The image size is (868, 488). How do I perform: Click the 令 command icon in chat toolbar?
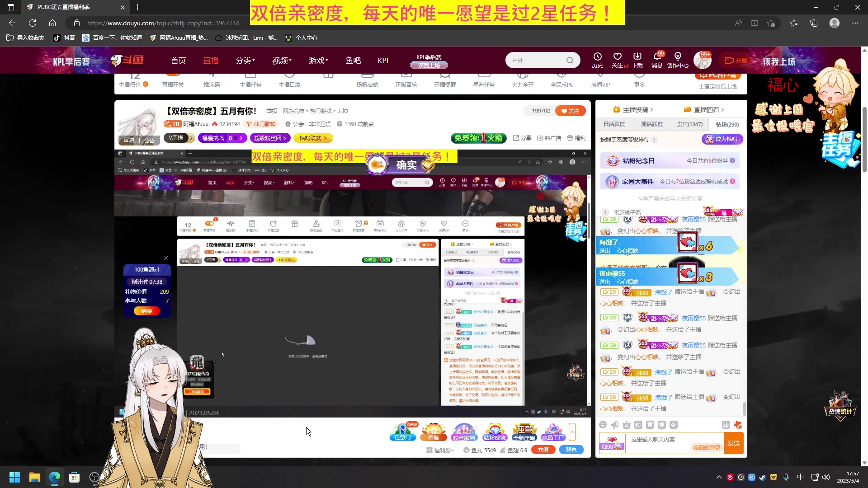674,425
